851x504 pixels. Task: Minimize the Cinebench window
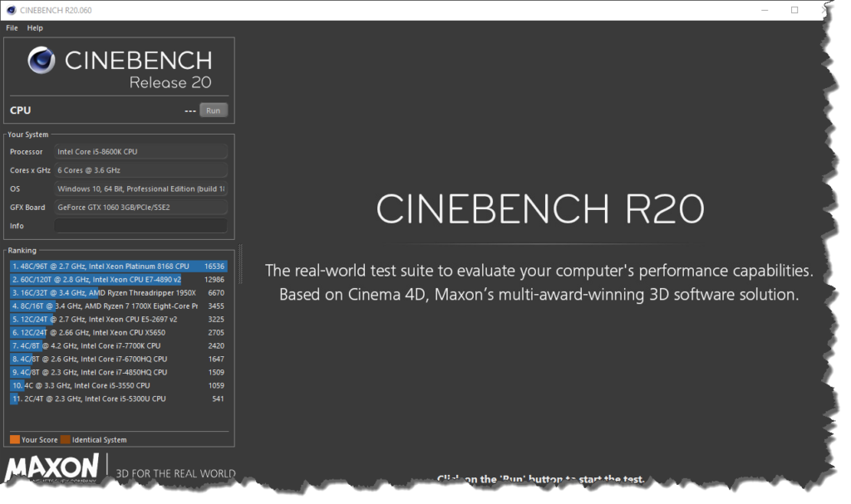[765, 10]
